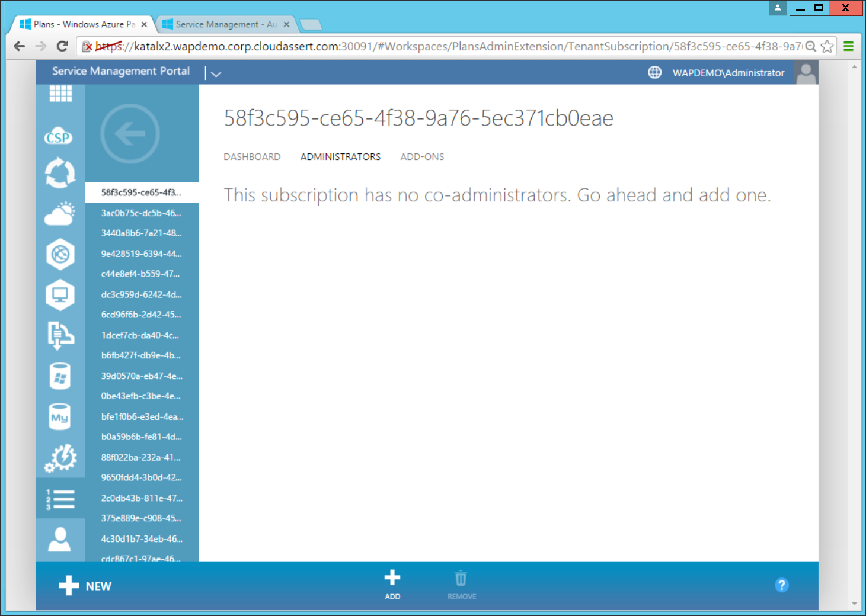866x616 pixels.
Task: Select the SQL database cylinder icon
Action: click(60, 376)
